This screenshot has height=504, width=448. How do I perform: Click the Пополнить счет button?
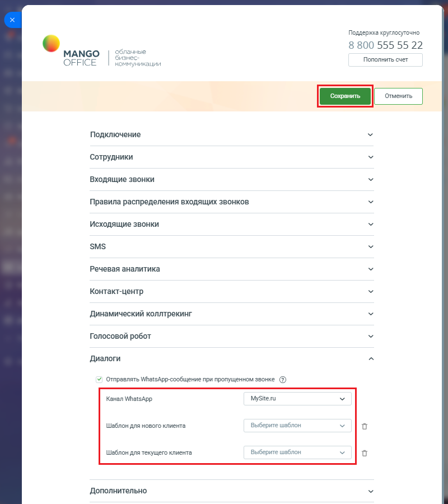point(385,59)
